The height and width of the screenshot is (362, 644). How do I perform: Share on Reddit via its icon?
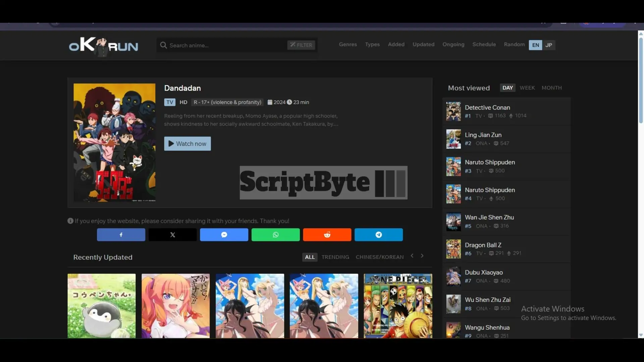tap(327, 235)
